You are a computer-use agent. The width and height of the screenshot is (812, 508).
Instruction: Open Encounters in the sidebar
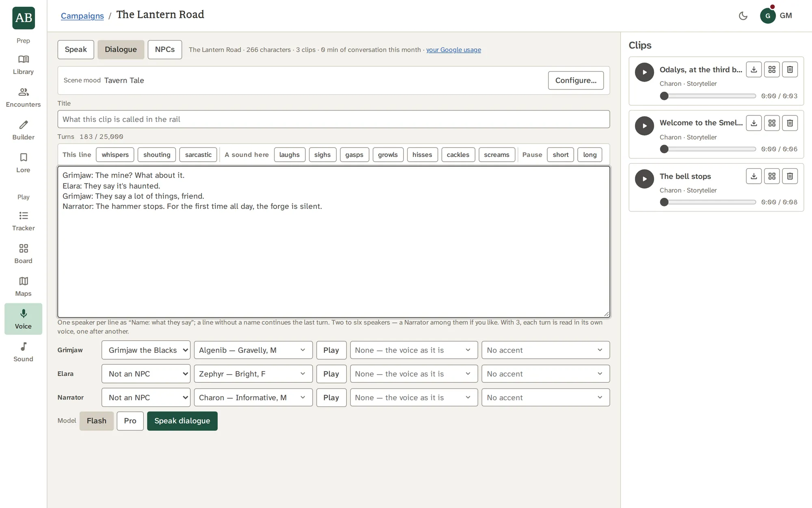point(23,98)
